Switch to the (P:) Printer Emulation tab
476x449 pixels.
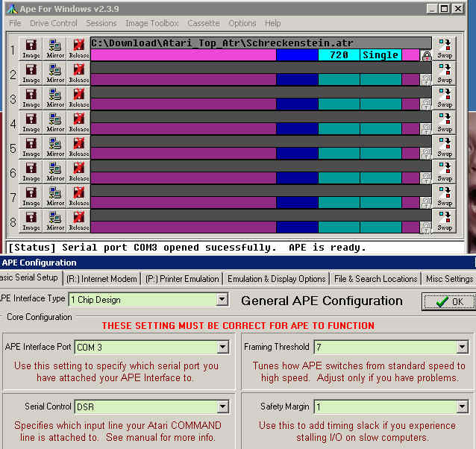[182, 279]
